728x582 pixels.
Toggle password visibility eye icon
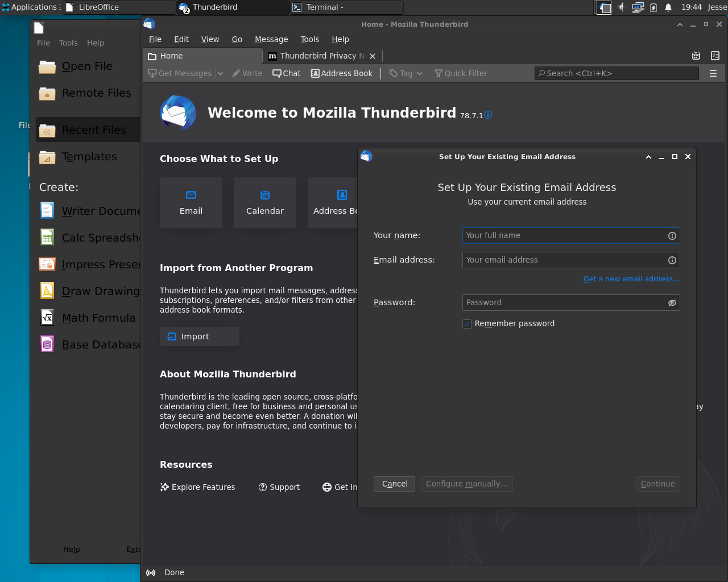672,303
